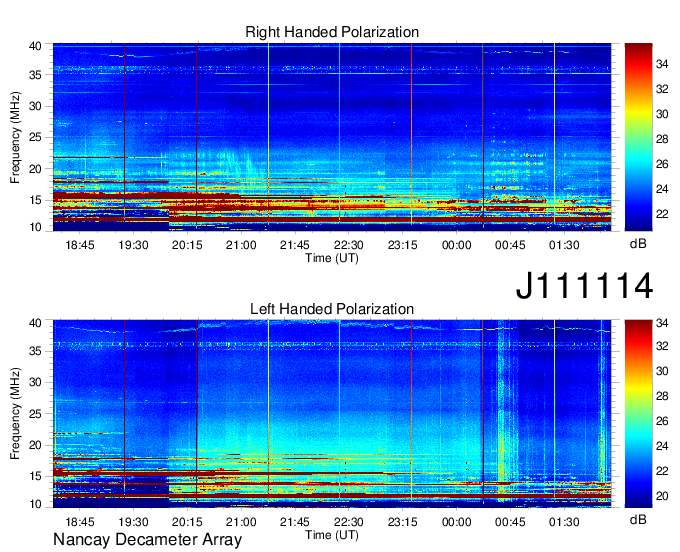The image size is (680, 552).
Task: Click the "35" MHz tick of left-handed plot
Action: (36, 351)
